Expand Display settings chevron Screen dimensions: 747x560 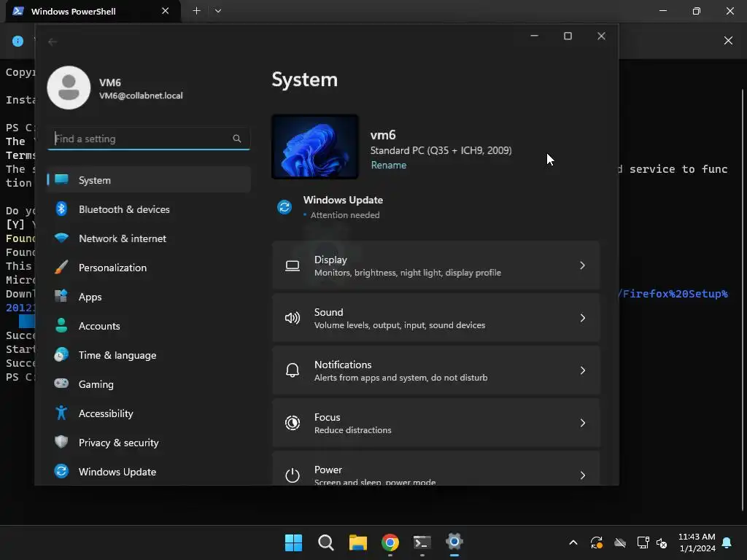click(x=582, y=265)
